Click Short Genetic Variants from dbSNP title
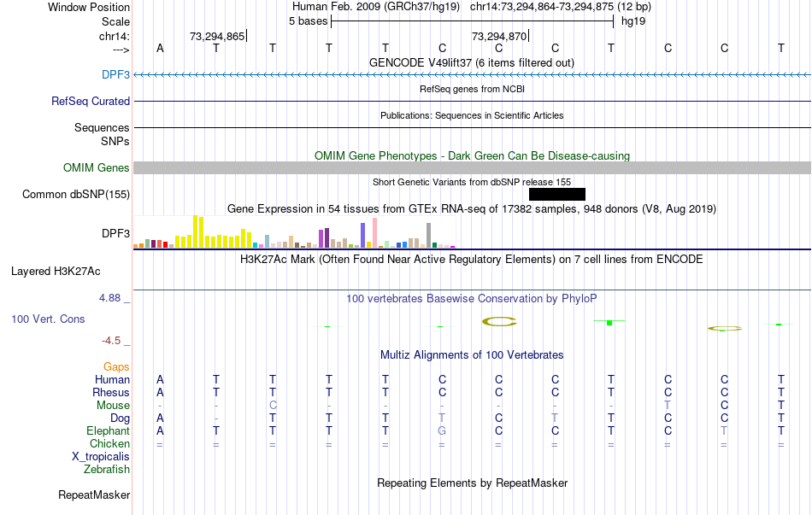The image size is (812, 515). pos(472,182)
